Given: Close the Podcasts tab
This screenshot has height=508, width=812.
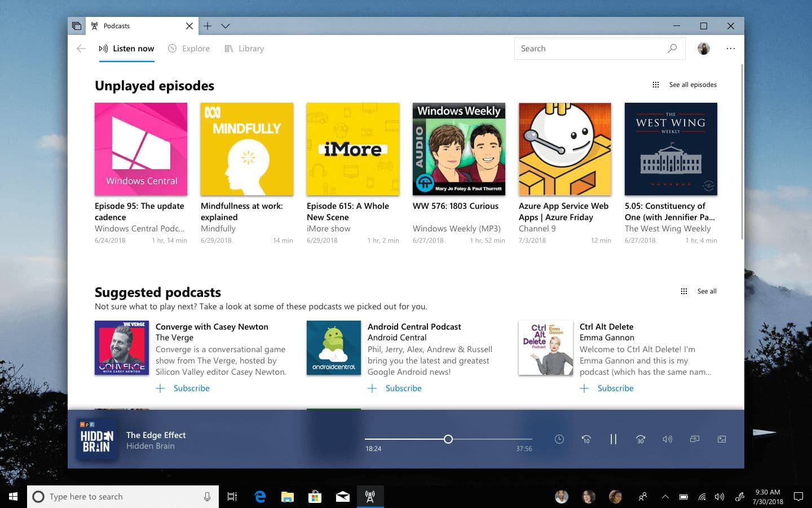Looking at the screenshot, I should pos(189,26).
